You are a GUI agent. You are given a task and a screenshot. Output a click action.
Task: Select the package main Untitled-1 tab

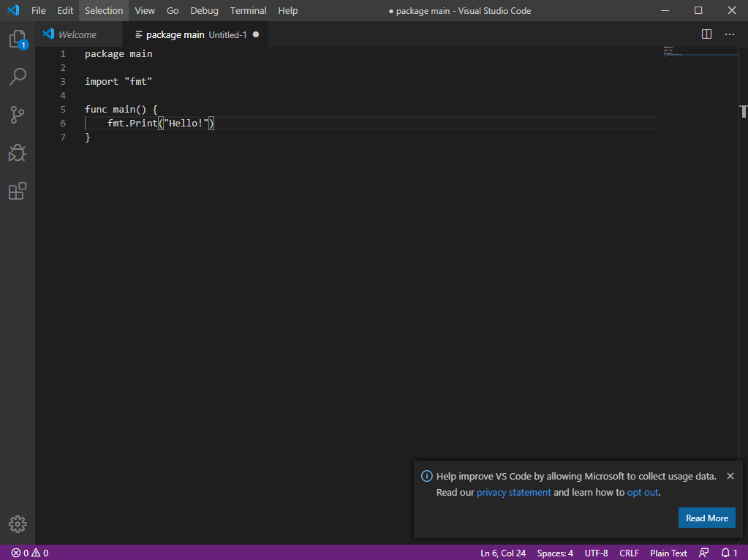[194, 34]
